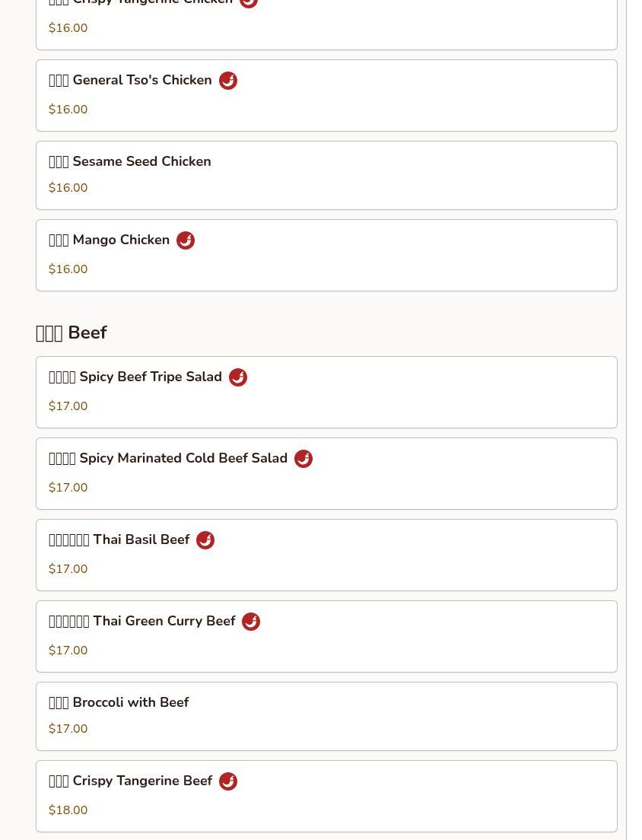Click spicy icon beside Crispy Tangerine Beef
Viewport: 642px width, 840px height.
[x=228, y=781]
